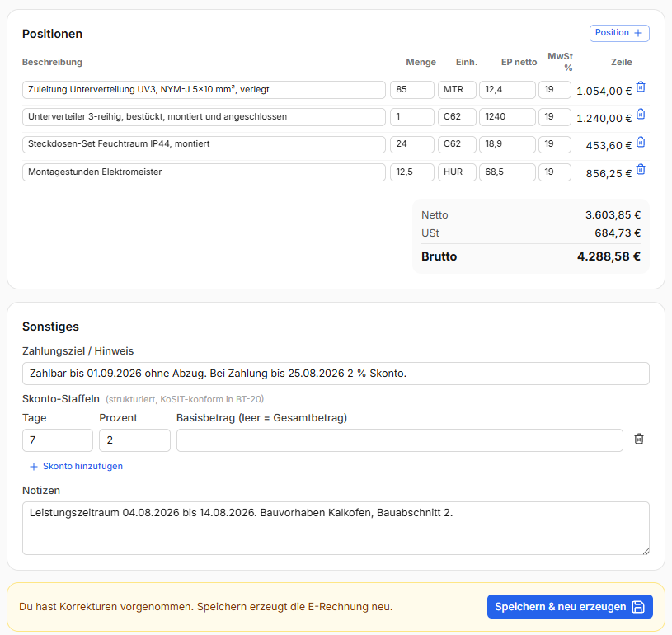
Task: Focus quantity field with 85
Action: tap(411, 90)
